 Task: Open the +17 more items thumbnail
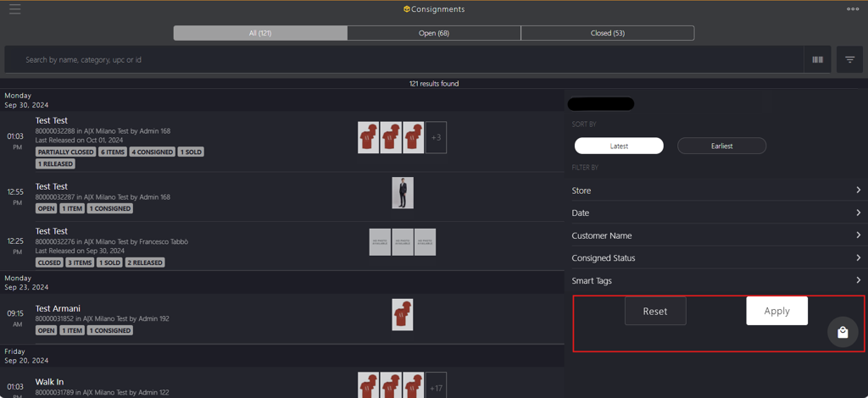coord(436,385)
